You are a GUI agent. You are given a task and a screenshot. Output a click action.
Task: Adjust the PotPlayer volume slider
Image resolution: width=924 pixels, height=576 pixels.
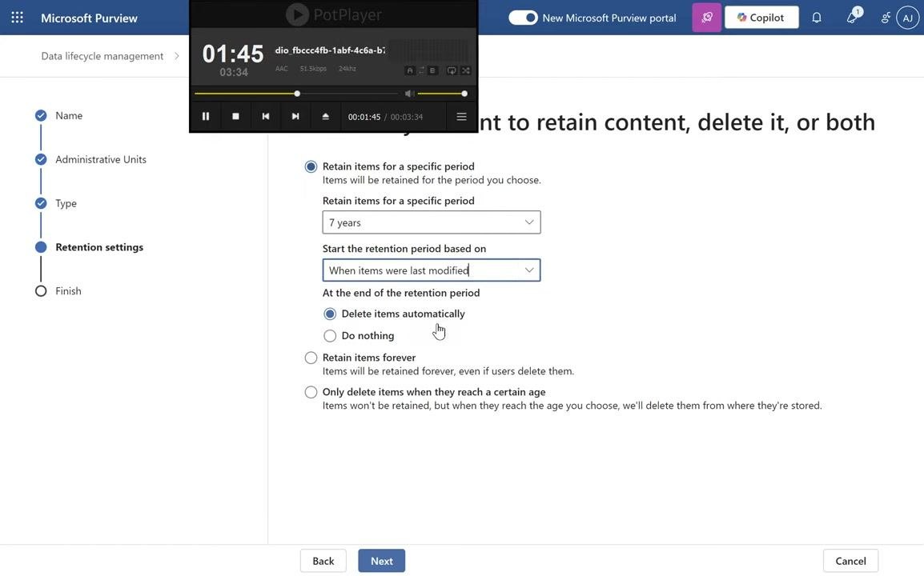click(x=442, y=94)
